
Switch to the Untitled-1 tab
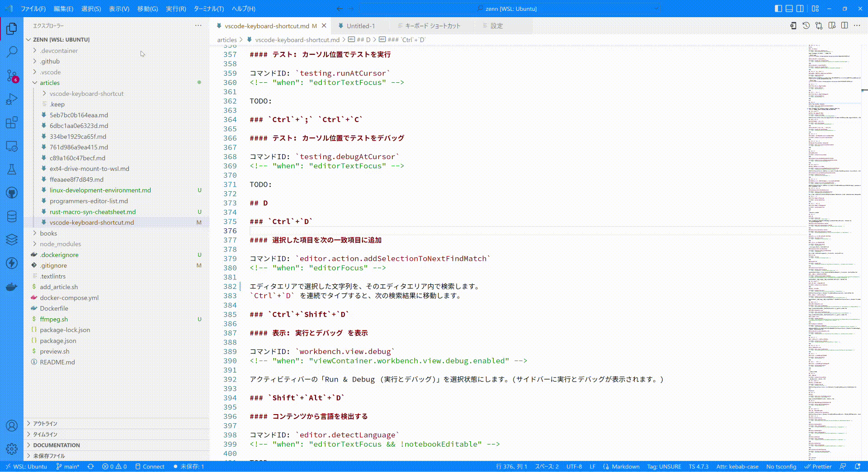click(x=361, y=26)
